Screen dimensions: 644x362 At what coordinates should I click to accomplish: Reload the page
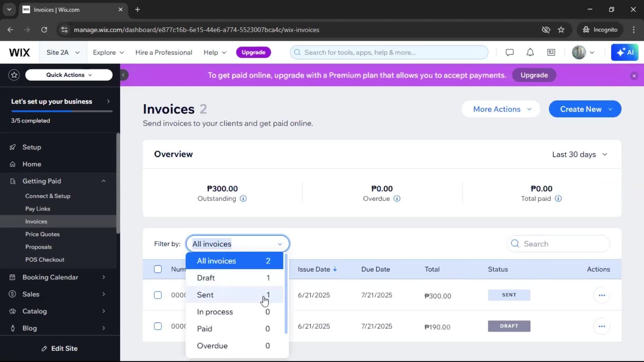point(44,29)
